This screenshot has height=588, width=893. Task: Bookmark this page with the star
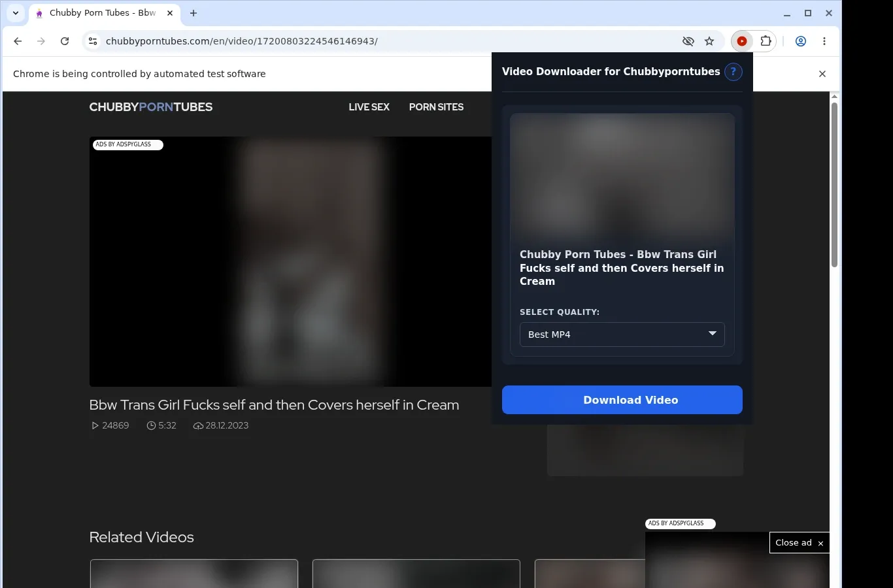tap(709, 41)
